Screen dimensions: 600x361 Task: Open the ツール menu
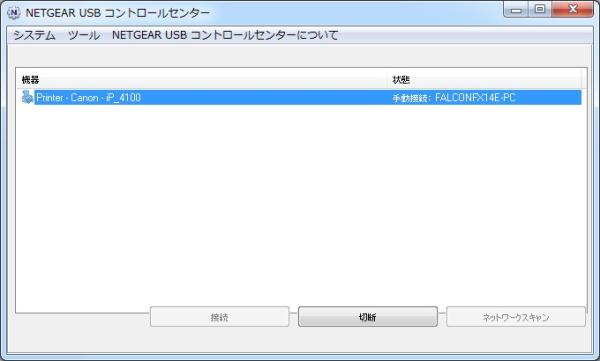84,35
